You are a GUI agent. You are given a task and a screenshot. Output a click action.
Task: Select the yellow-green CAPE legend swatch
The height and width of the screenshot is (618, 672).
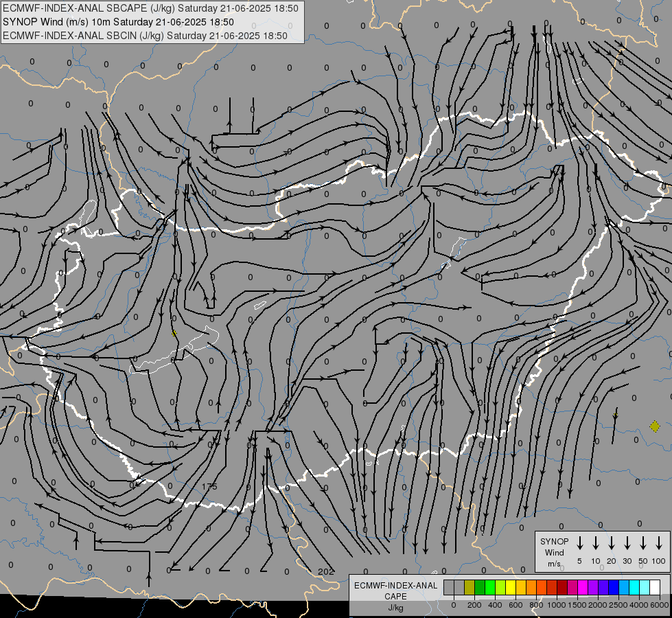tap(500, 587)
